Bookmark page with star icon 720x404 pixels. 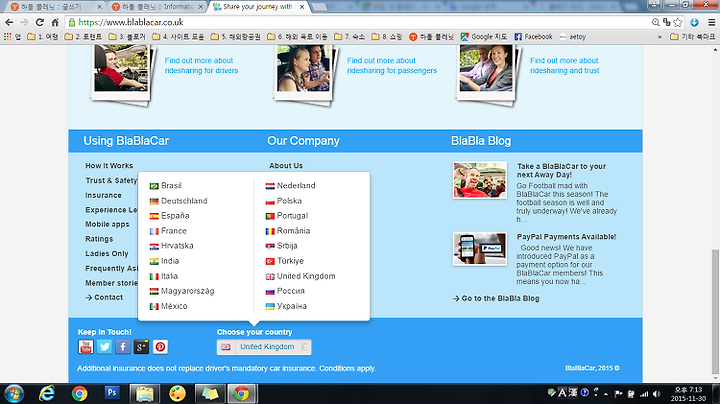coord(678,22)
